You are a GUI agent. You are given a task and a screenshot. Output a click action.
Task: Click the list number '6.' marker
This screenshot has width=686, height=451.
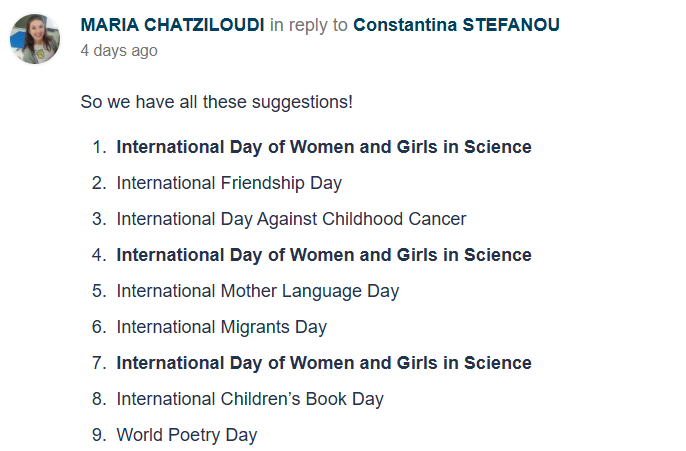pos(98,327)
